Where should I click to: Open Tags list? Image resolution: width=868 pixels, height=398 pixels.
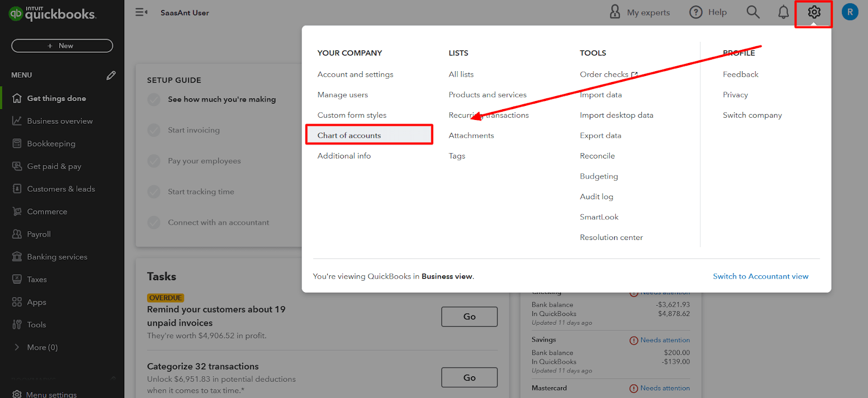coord(457,156)
